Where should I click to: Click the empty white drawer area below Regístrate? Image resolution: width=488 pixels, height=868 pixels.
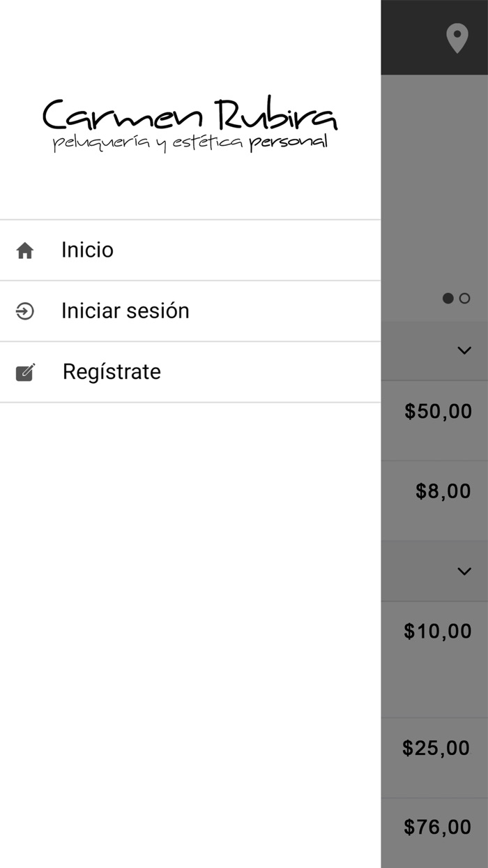coord(190,628)
